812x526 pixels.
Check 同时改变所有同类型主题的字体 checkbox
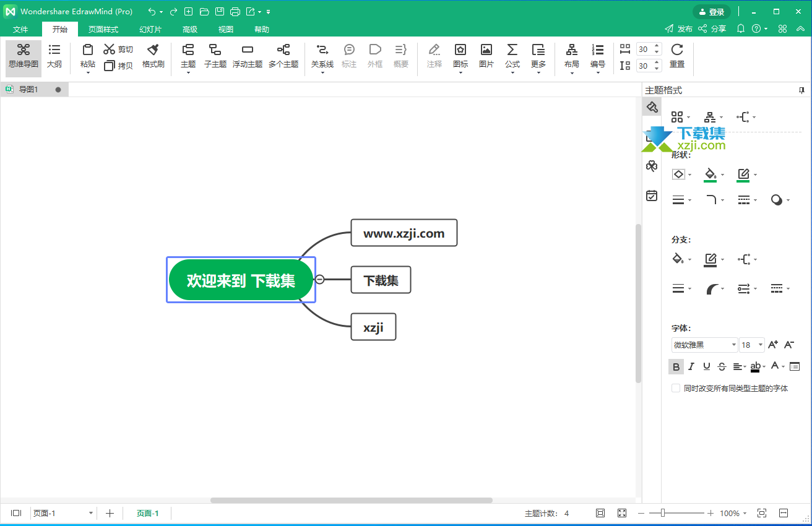[676, 388]
